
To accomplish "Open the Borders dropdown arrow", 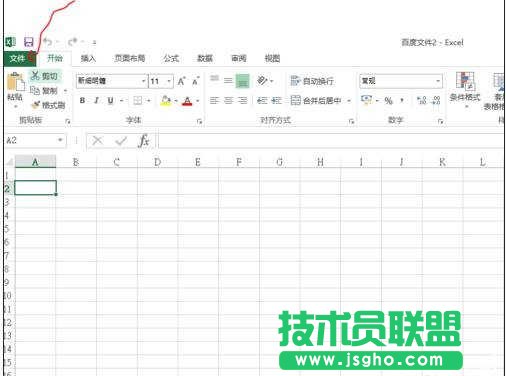I will click(x=149, y=100).
